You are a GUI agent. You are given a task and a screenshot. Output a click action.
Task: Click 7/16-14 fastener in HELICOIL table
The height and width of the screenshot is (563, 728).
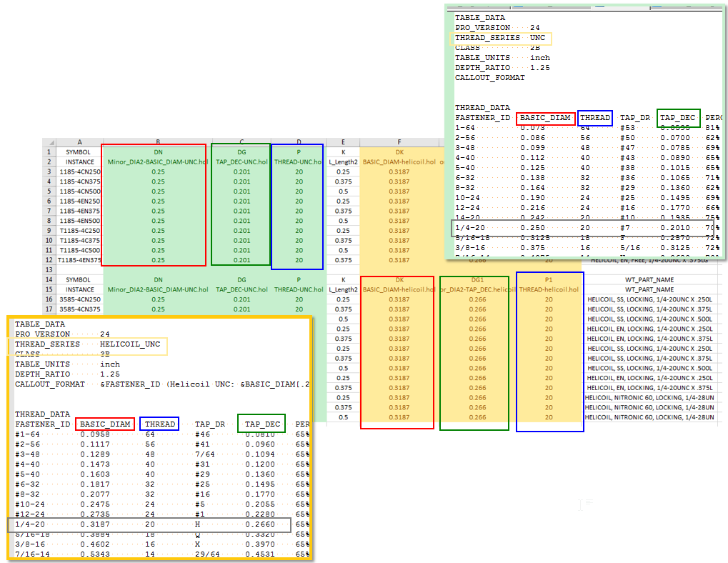click(x=32, y=554)
